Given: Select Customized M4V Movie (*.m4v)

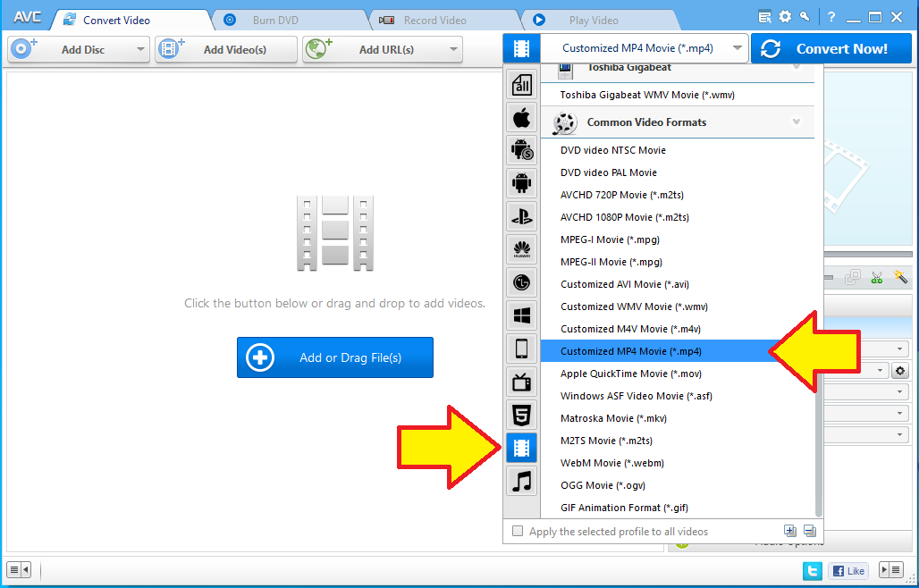Looking at the screenshot, I should [x=677, y=329].
